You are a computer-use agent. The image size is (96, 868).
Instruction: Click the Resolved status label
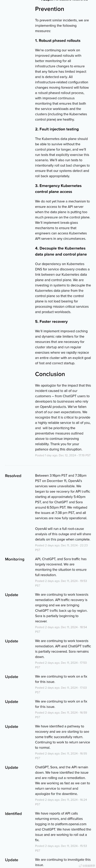[x=13, y=476]
